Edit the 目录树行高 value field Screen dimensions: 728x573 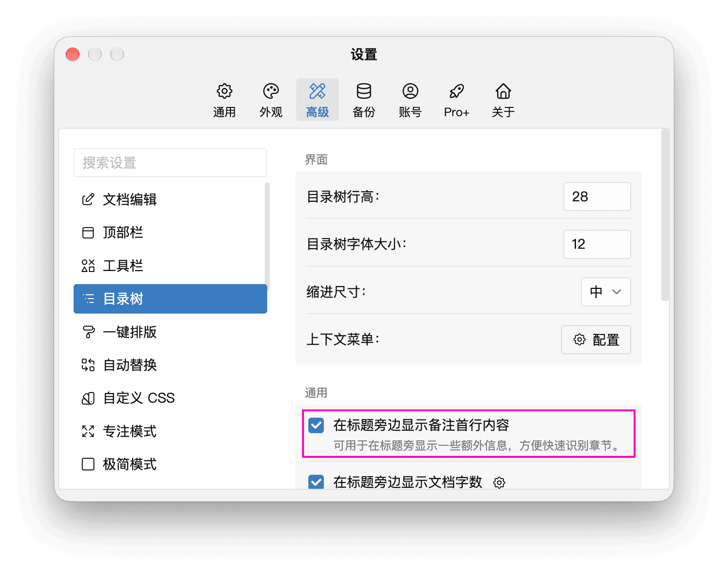[x=597, y=196]
